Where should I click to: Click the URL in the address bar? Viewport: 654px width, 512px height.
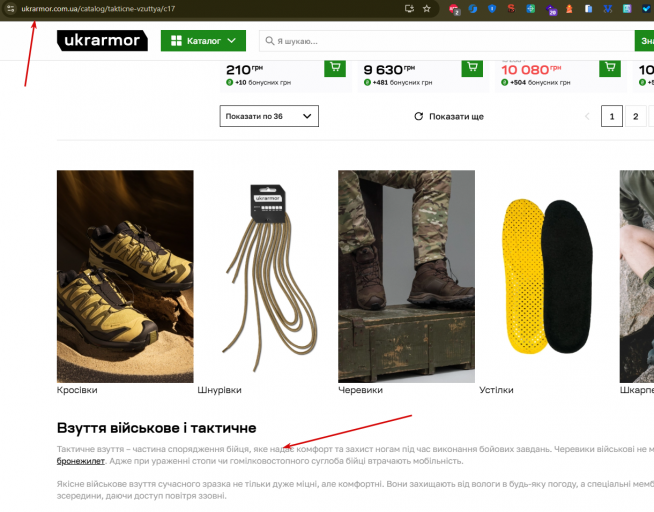[x=98, y=8]
